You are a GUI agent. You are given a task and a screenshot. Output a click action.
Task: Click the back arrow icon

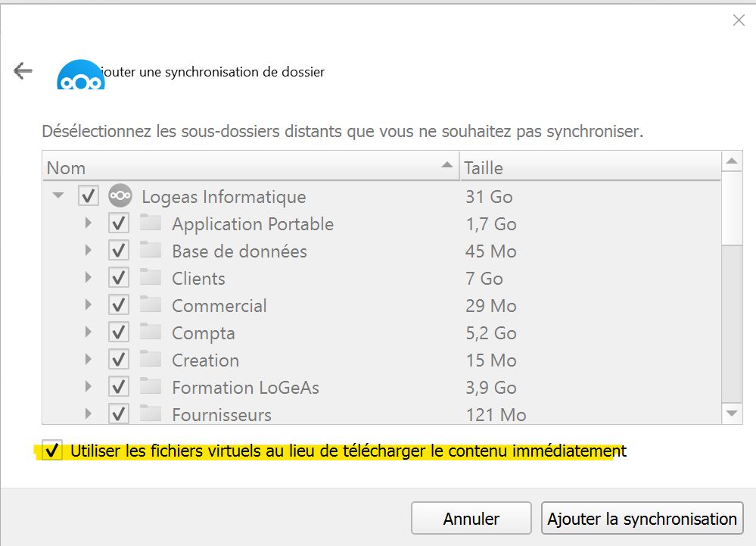23,71
